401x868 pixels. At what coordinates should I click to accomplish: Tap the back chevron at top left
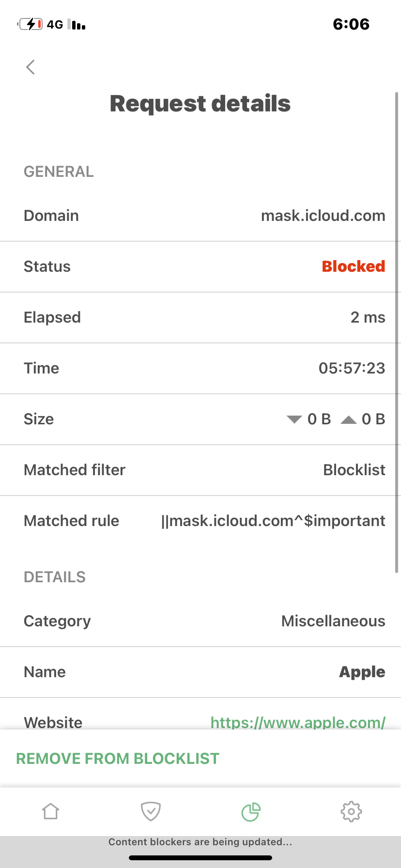[30, 67]
